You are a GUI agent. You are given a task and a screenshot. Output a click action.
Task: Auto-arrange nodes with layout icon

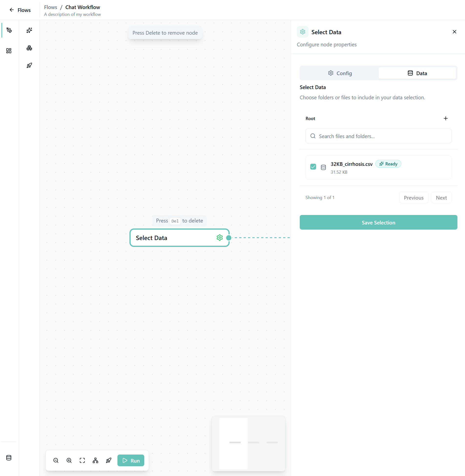coord(95,460)
